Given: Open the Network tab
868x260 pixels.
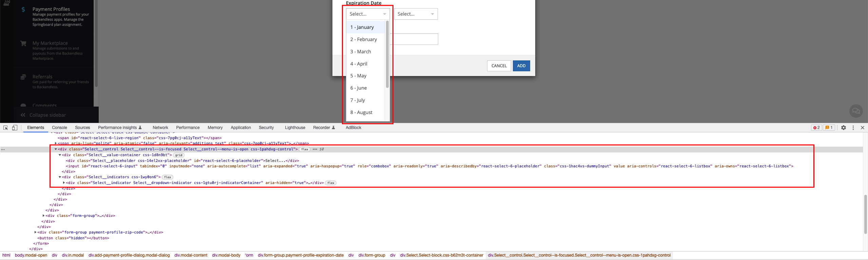Looking at the screenshot, I should (x=160, y=128).
